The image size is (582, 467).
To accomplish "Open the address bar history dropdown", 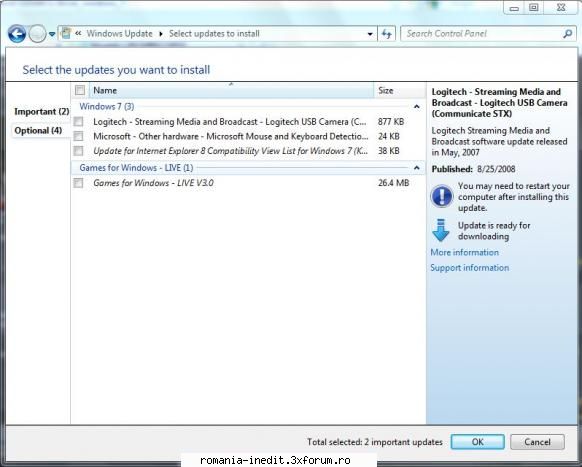I will pos(370,34).
